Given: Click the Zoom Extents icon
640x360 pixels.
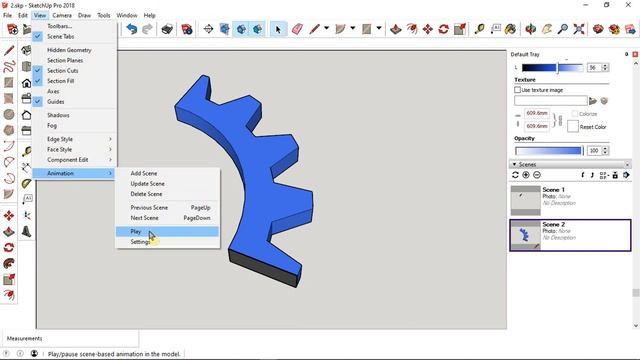Looking at the screenshot, I should tap(579, 29).
